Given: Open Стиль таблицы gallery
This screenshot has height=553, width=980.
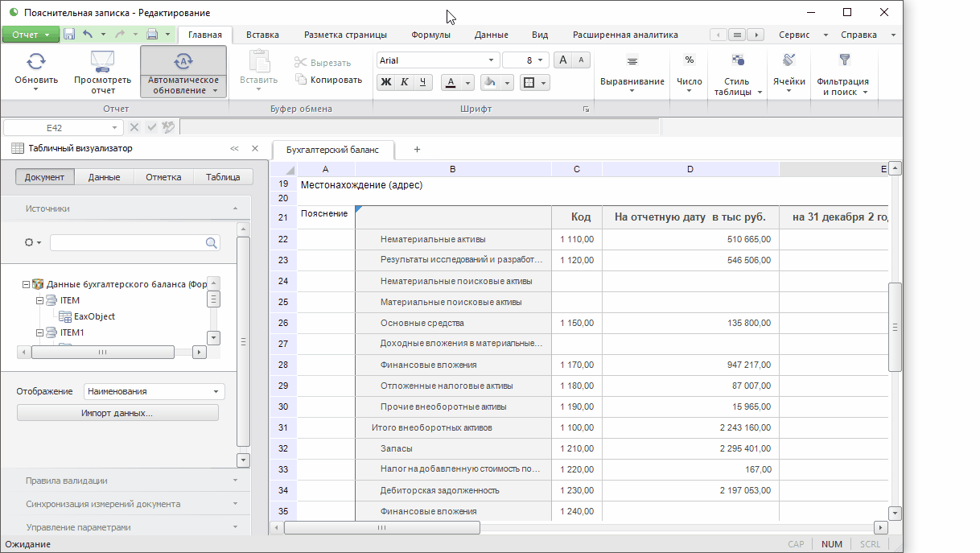Looking at the screenshot, I should coord(737,72).
